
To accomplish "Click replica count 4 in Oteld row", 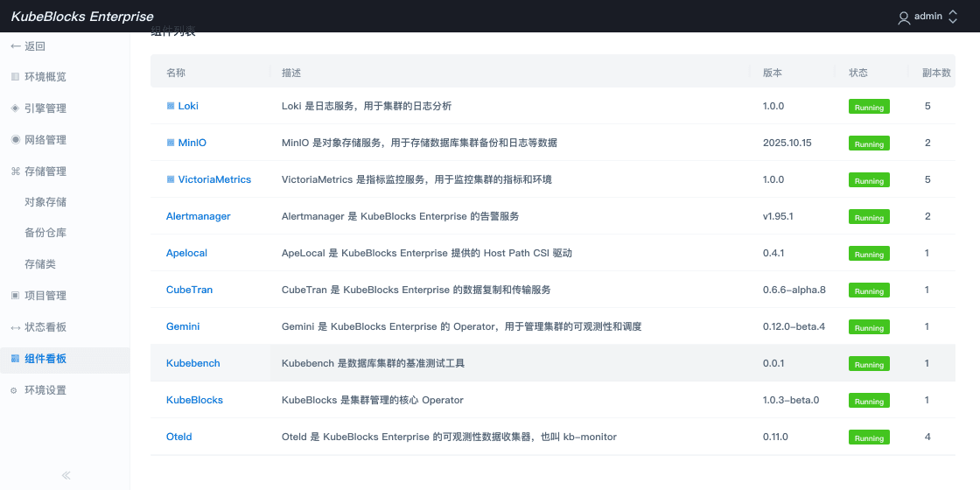I will [x=928, y=437].
